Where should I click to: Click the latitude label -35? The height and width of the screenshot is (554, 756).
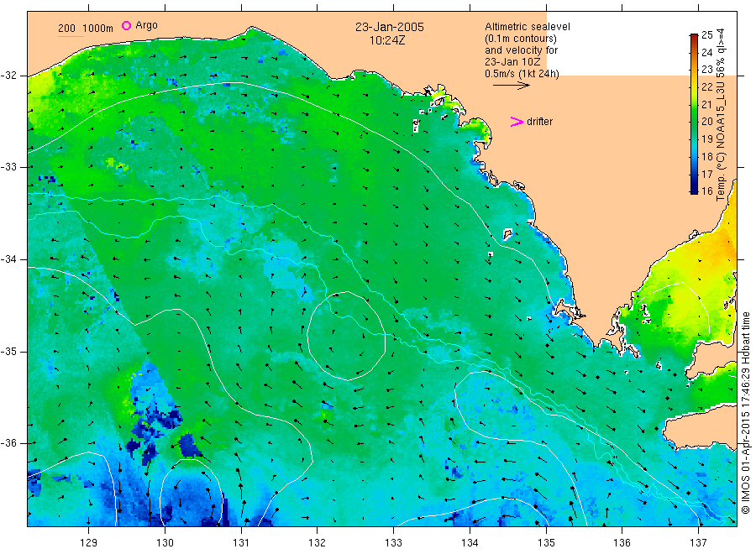pos(9,352)
